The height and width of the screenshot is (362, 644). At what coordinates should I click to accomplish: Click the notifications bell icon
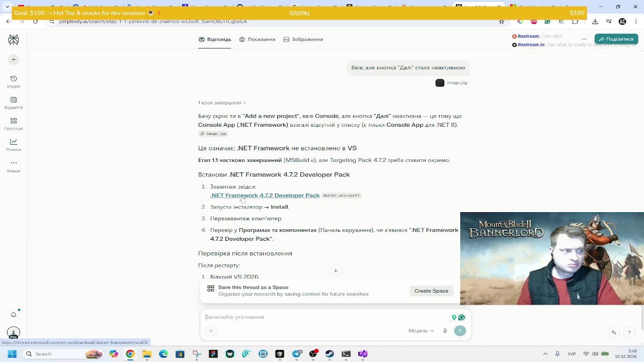pyautogui.click(x=14, y=315)
